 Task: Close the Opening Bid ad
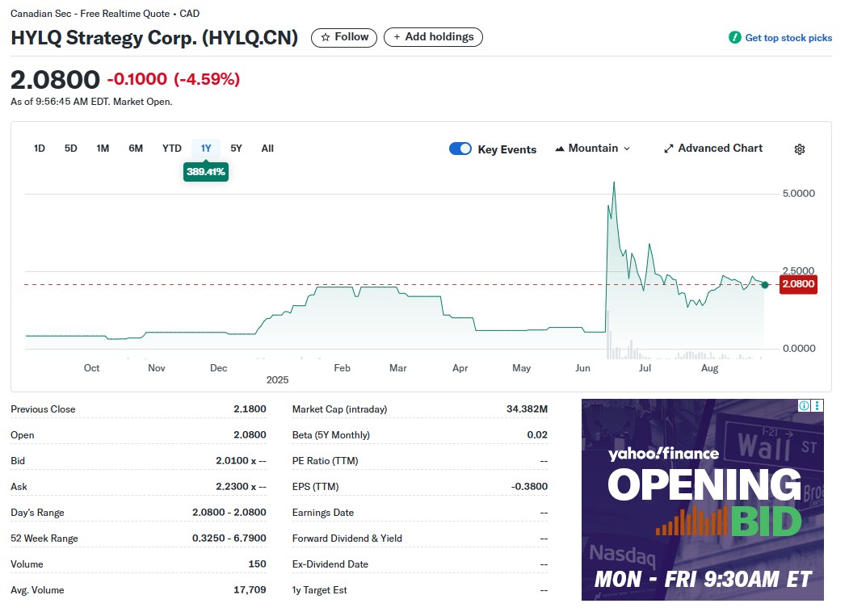(x=817, y=406)
